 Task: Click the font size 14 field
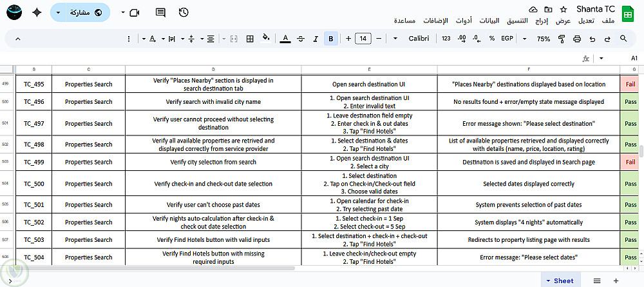[x=363, y=39]
